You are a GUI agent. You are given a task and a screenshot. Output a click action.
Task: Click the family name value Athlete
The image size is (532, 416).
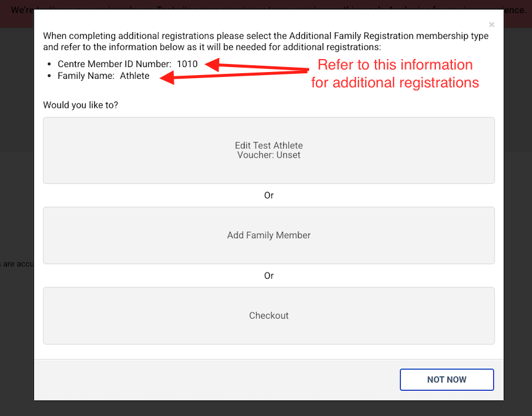(x=135, y=76)
